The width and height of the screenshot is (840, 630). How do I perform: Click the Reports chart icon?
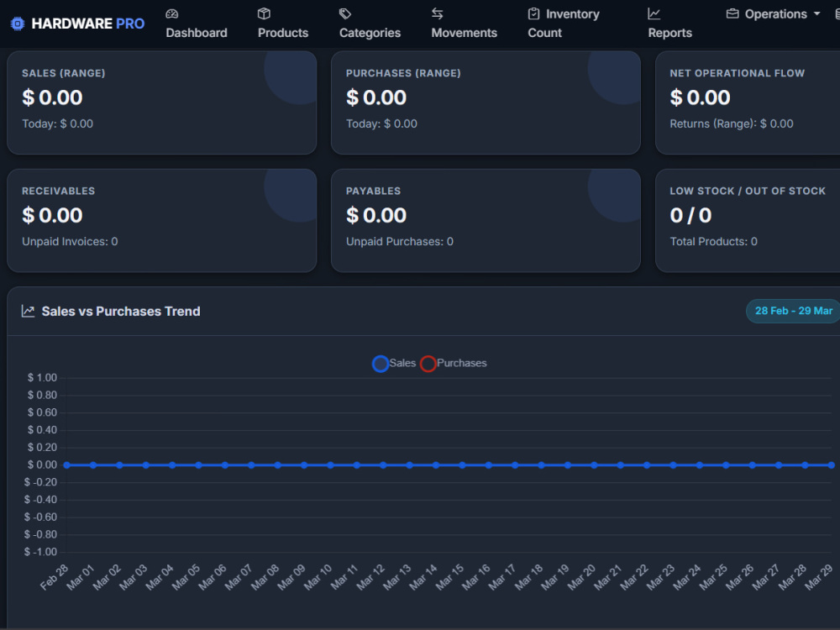[x=654, y=14]
